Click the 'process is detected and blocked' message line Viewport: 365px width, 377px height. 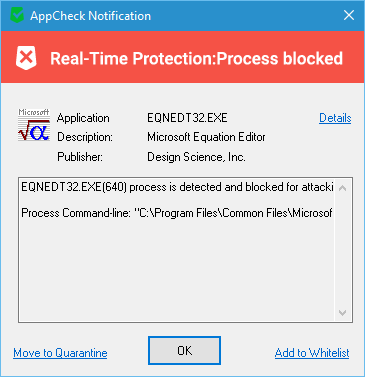pyautogui.click(x=177, y=187)
